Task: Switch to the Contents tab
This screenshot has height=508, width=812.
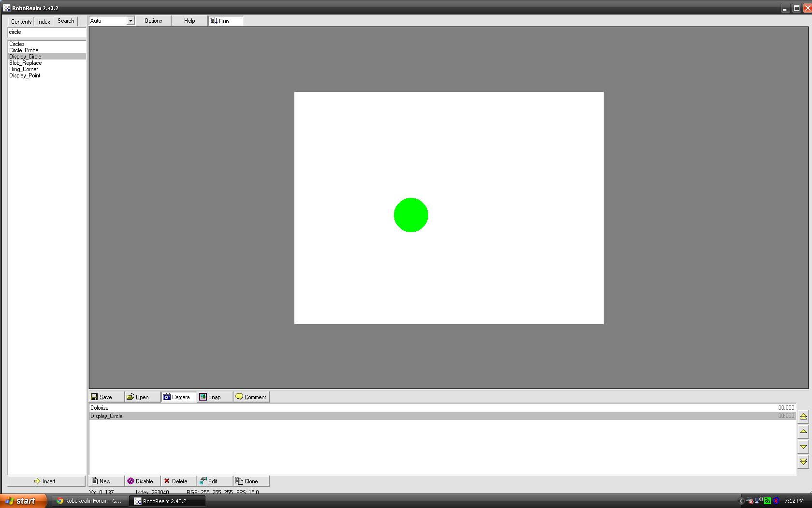Action: pyautogui.click(x=21, y=21)
